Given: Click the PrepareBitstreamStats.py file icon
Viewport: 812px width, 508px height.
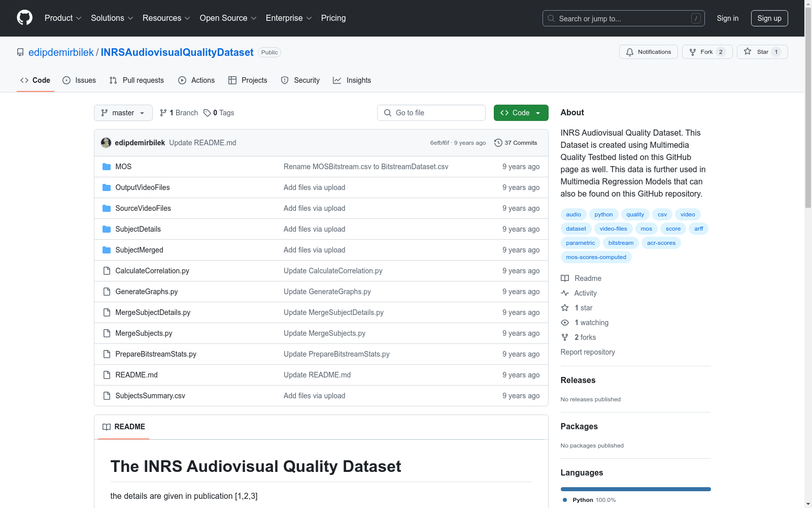Looking at the screenshot, I should point(107,354).
